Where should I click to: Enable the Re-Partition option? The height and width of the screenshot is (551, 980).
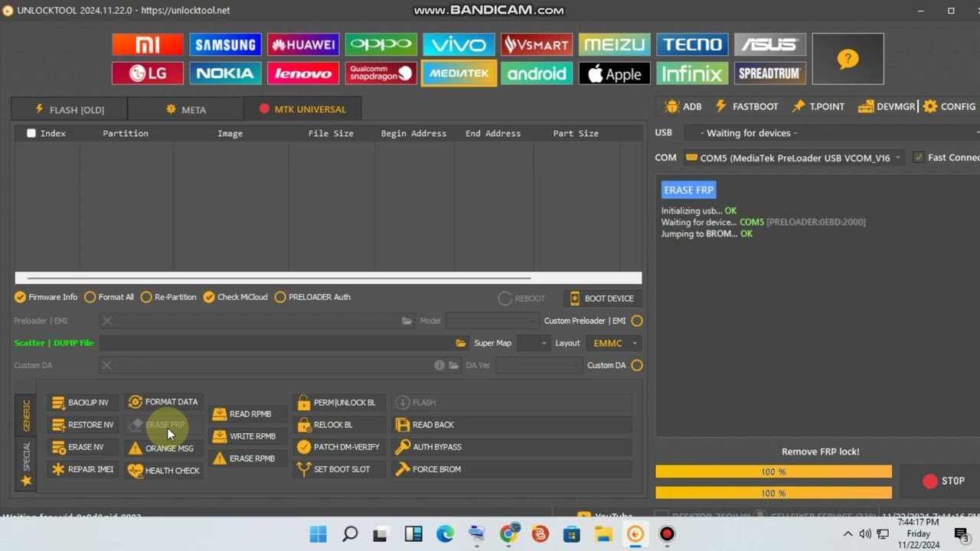pos(168,297)
